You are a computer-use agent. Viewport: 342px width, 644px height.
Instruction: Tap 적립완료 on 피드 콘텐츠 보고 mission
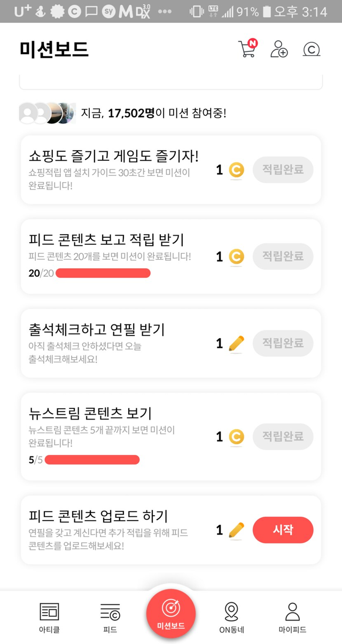pyautogui.click(x=283, y=257)
